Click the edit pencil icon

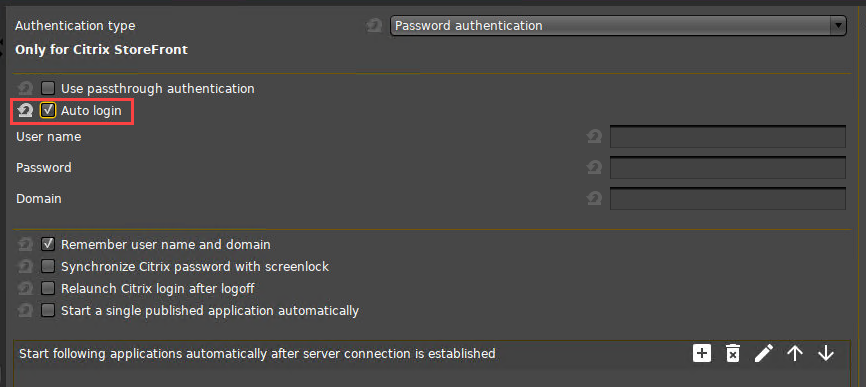(764, 353)
